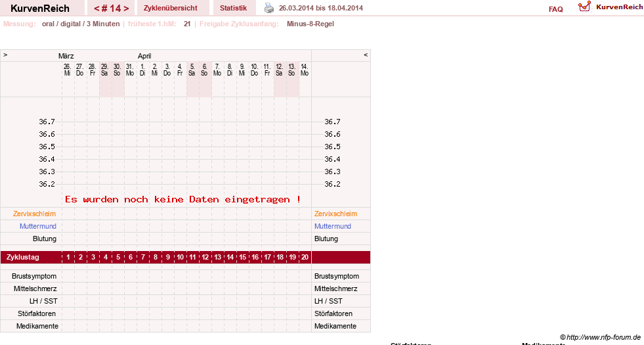Click the left Zervixschleim row label
The image size is (644, 345).
pyautogui.click(x=34, y=214)
